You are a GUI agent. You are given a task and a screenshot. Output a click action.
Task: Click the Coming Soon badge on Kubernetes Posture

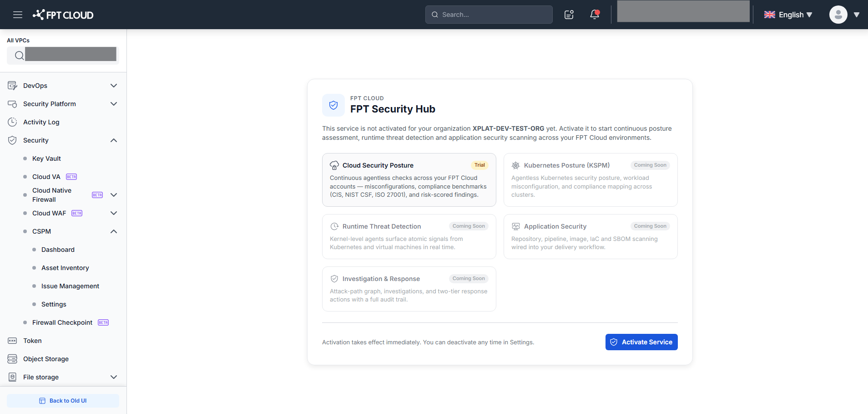click(x=650, y=165)
